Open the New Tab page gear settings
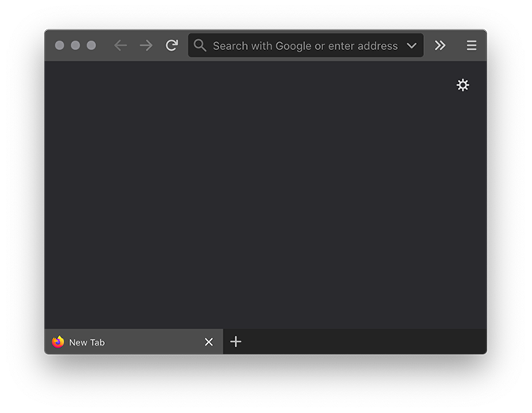Screen dimensions: 532x413 [x=463, y=85]
